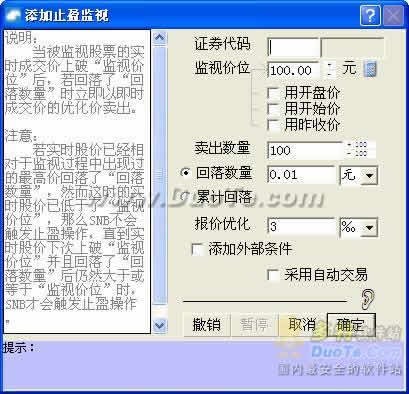Open the calculator icon beside 监视价位
The height and width of the screenshot is (394, 409).
pyautogui.click(x=370, y=70)
